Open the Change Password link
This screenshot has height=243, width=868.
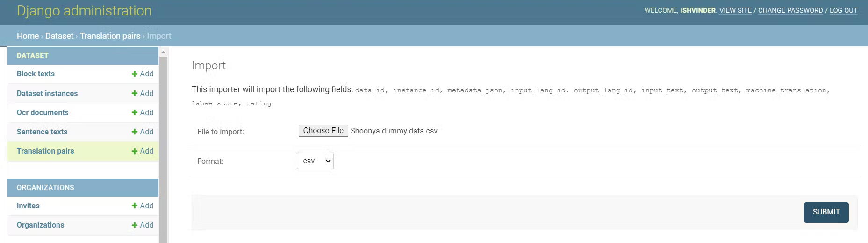[790, 10]
